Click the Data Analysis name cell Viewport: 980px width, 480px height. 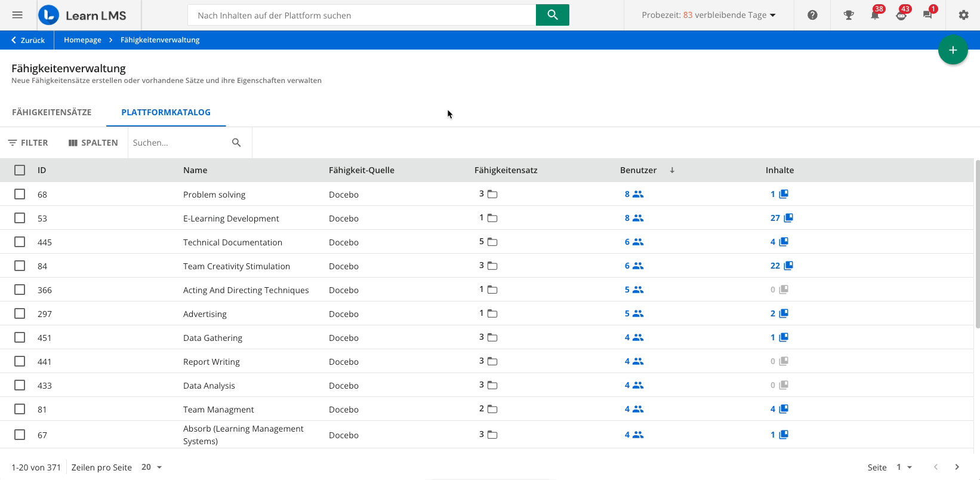point(209,386)
